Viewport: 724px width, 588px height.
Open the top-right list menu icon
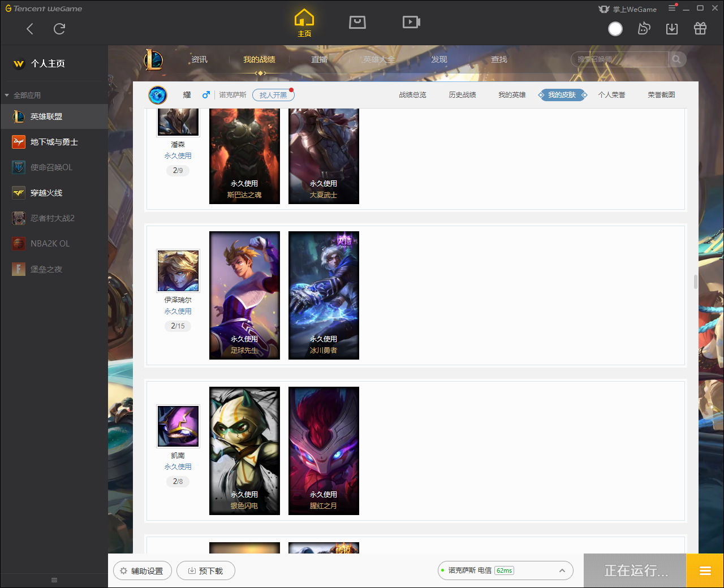672,8
